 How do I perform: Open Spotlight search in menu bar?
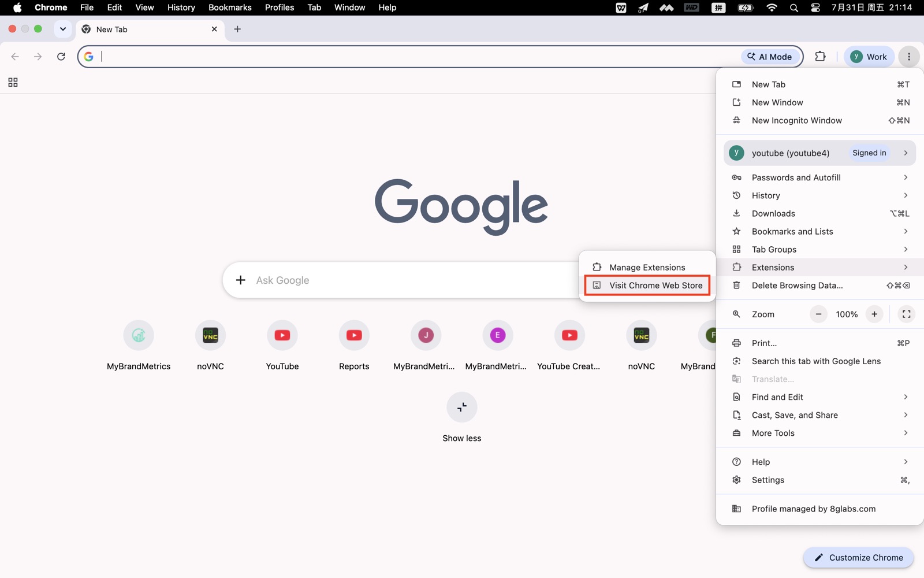794,8
